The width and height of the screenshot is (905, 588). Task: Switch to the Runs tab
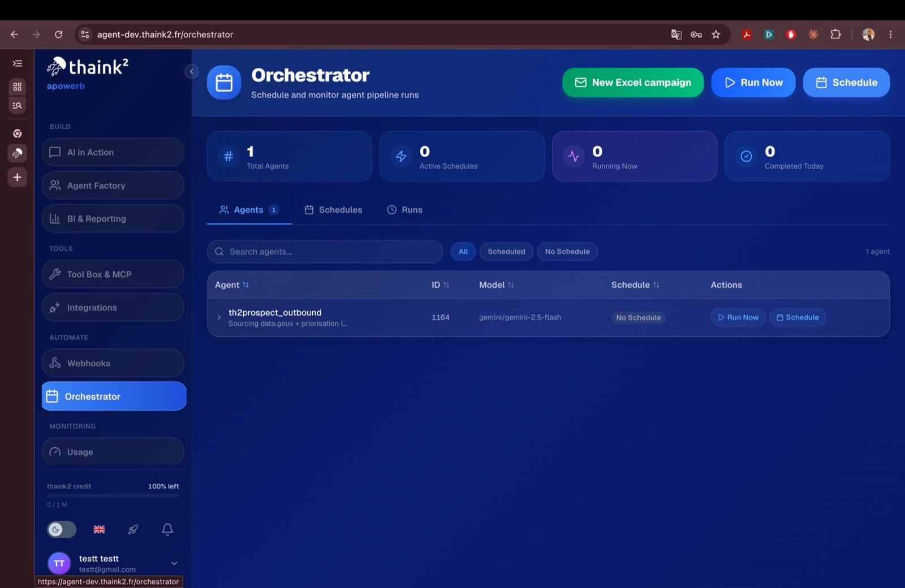404,210
